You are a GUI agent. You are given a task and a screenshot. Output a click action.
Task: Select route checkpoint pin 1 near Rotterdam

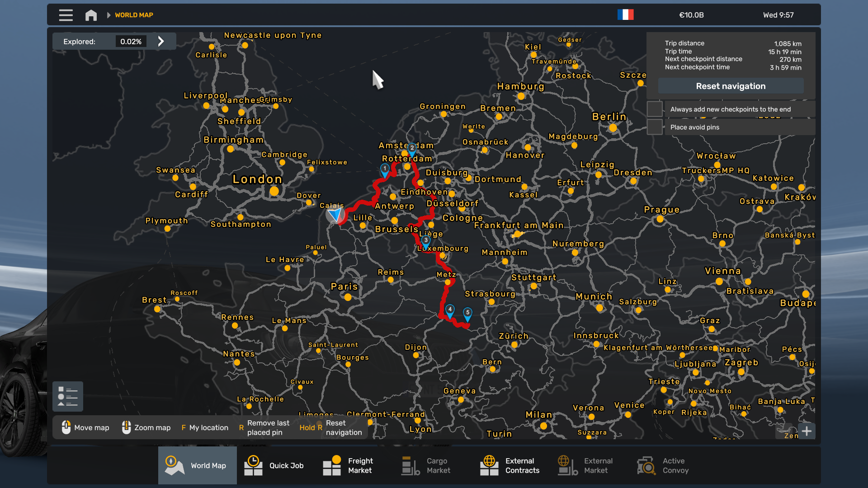pos(385,170)
